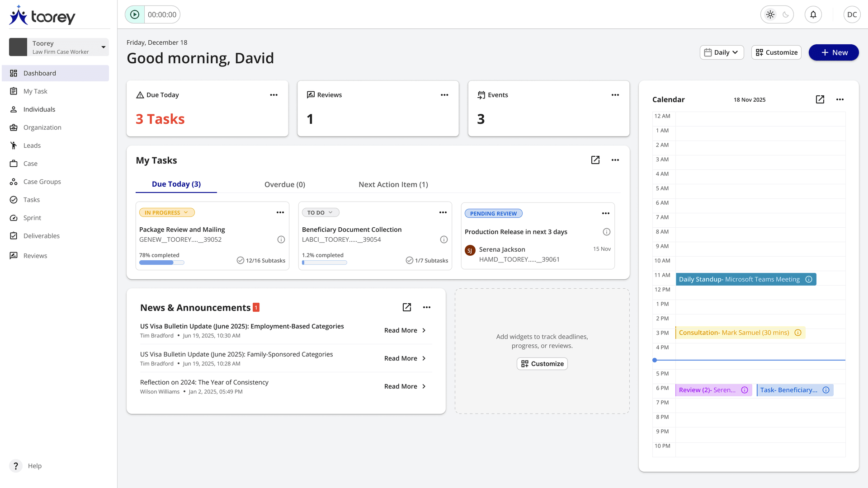The height and width of the screenshot is (488, 868).
Task: Expand the TO DO status dropdown
Action: 320,212
